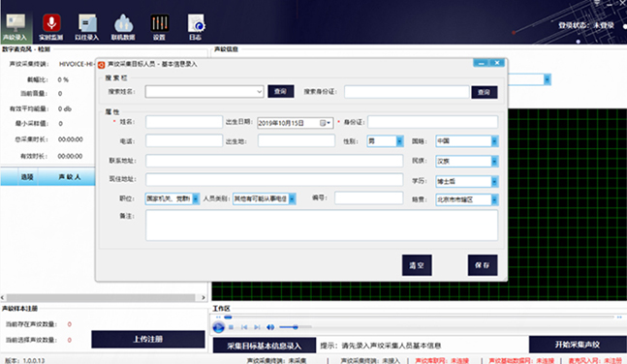This screenshot has height=364, width=627.
Task: Focus the 搜索身份证 search field
Action: (x=406, y=92)
